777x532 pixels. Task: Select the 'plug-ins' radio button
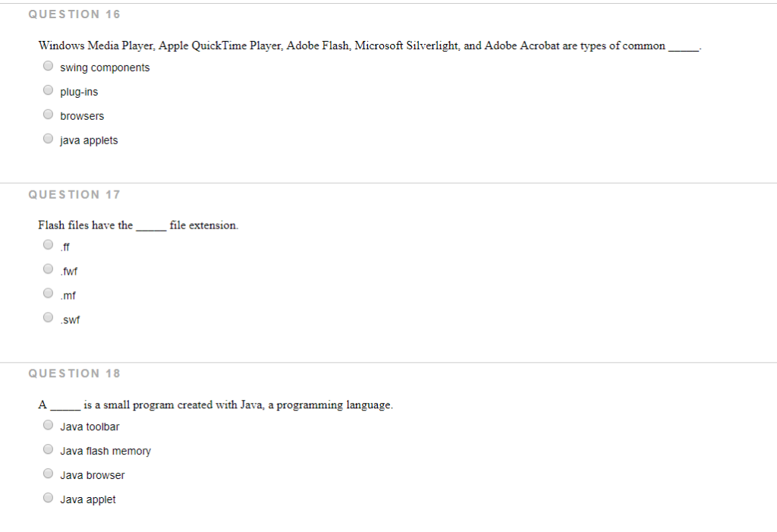coord(48,90)
